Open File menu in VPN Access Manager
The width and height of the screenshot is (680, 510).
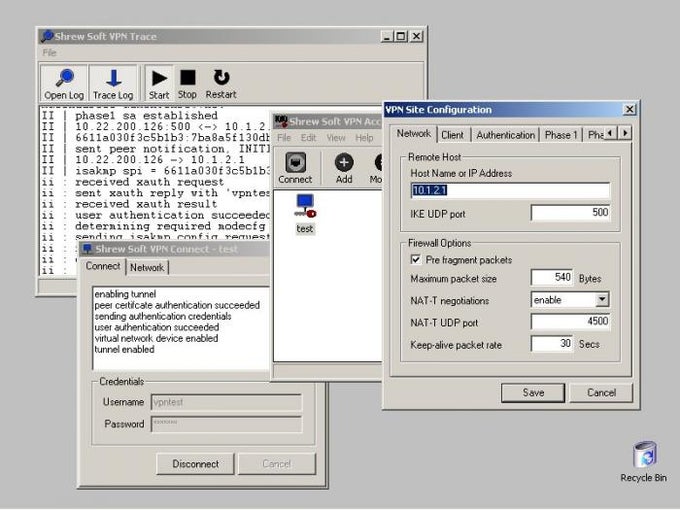click(284, 138)
